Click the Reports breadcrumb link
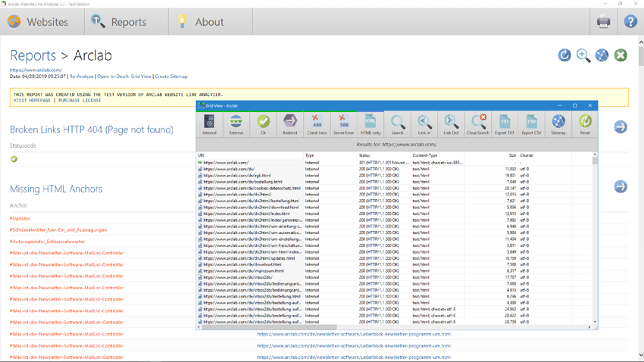 [33, 55]
